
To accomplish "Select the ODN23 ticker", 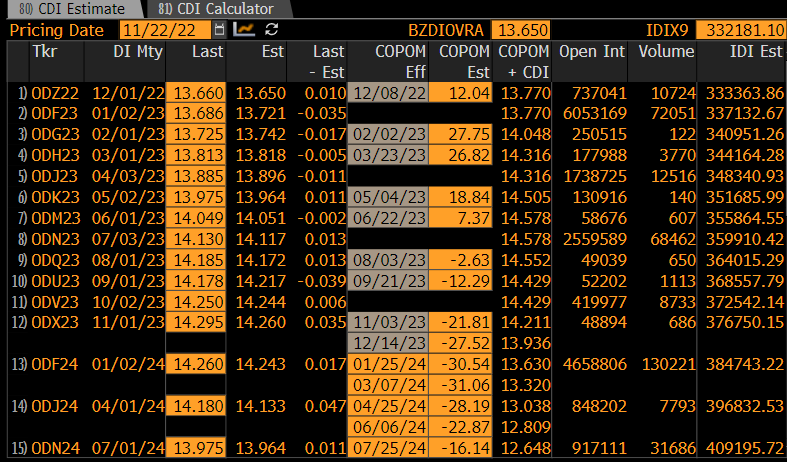I will tap(55, 239).
